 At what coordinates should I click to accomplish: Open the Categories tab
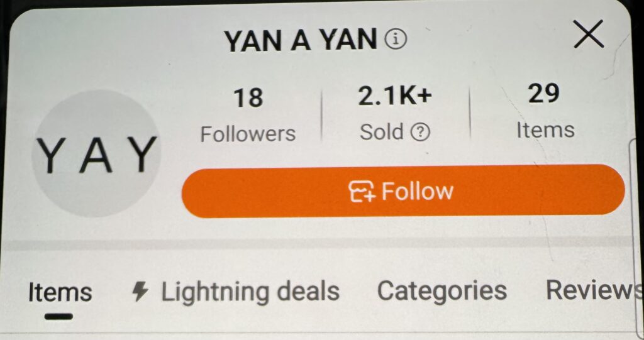pos(442,291)
